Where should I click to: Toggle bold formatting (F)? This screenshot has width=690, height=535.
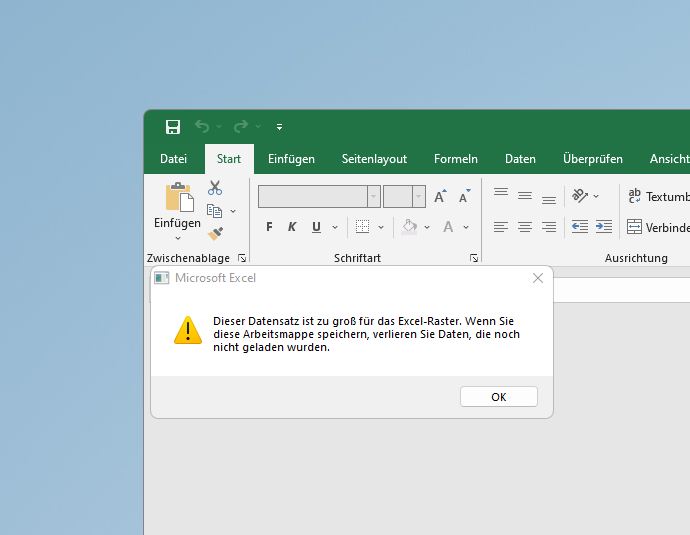point(269,227)
